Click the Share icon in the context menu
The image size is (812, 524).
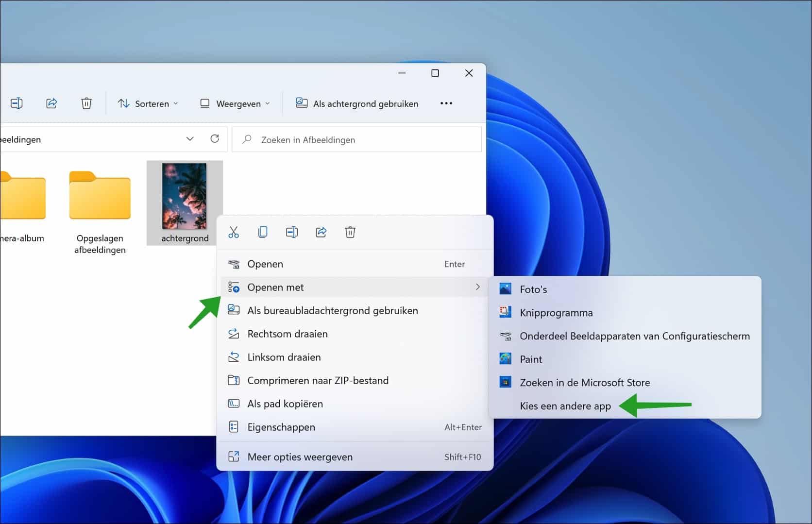(321, 232)
